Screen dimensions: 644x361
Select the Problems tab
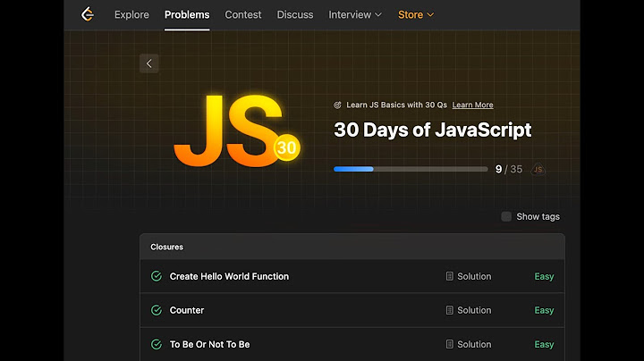pos(187,15)
